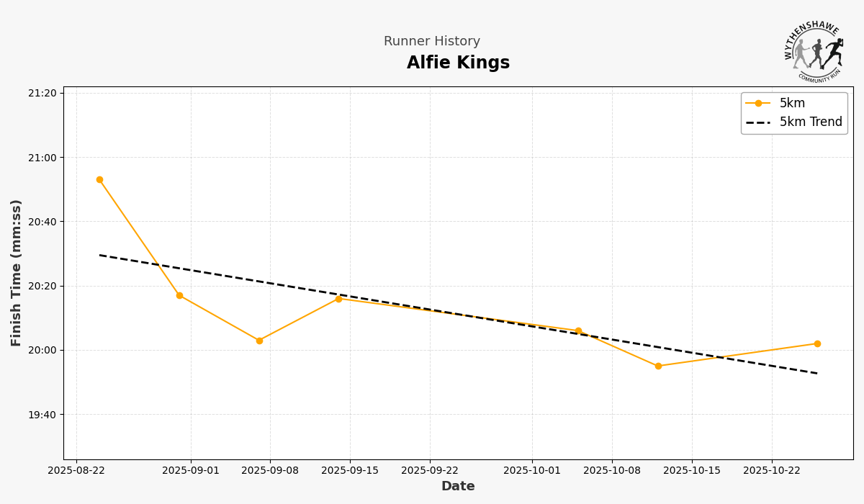
Task: Click the lowest data point below 20:00
Action: click(x=658, y=366)
